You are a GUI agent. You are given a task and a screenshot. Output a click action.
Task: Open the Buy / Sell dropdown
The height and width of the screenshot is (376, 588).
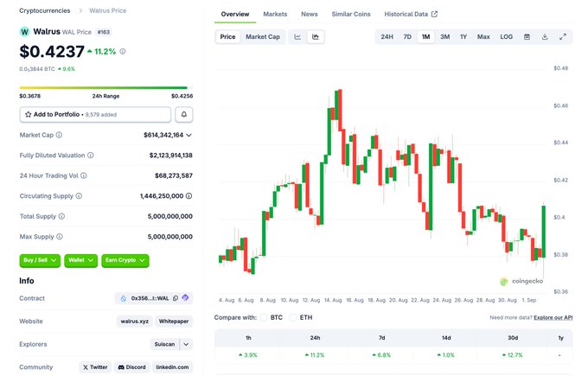40,260
